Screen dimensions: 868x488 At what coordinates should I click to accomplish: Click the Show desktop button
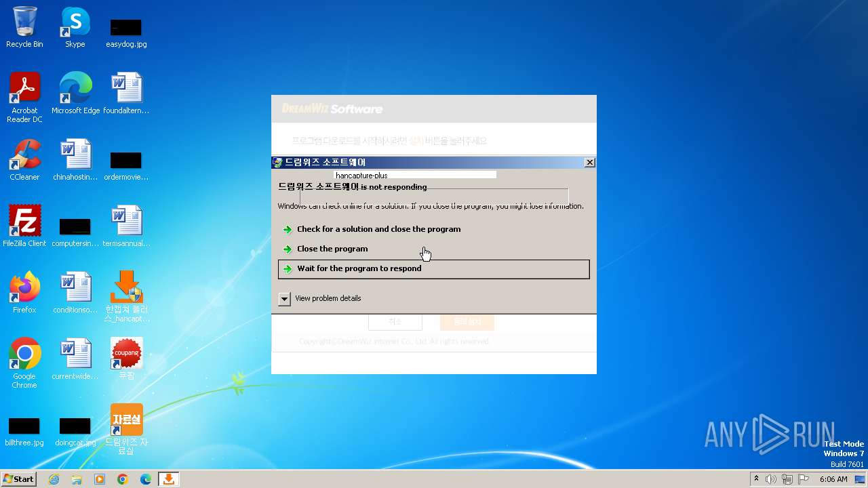coord(861,479)
